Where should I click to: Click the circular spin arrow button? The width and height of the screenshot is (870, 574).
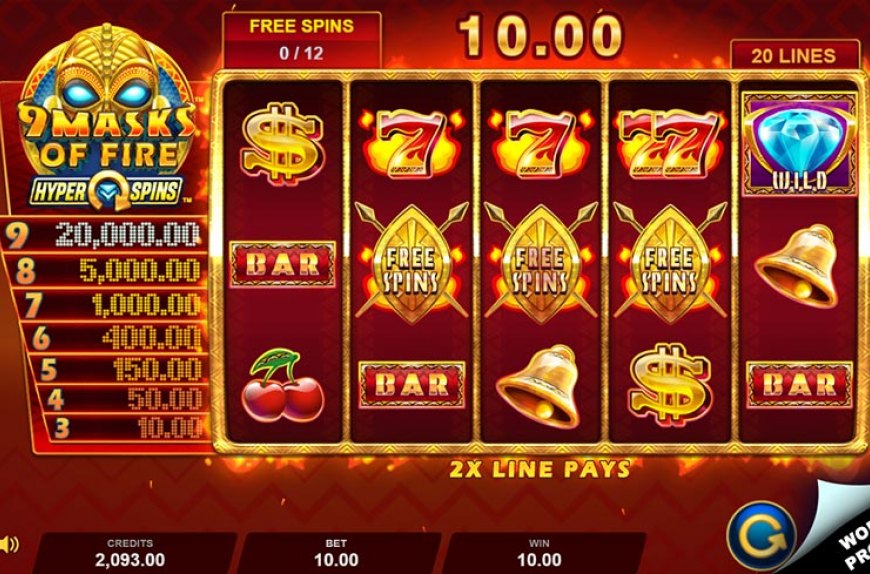click(762, 536)
